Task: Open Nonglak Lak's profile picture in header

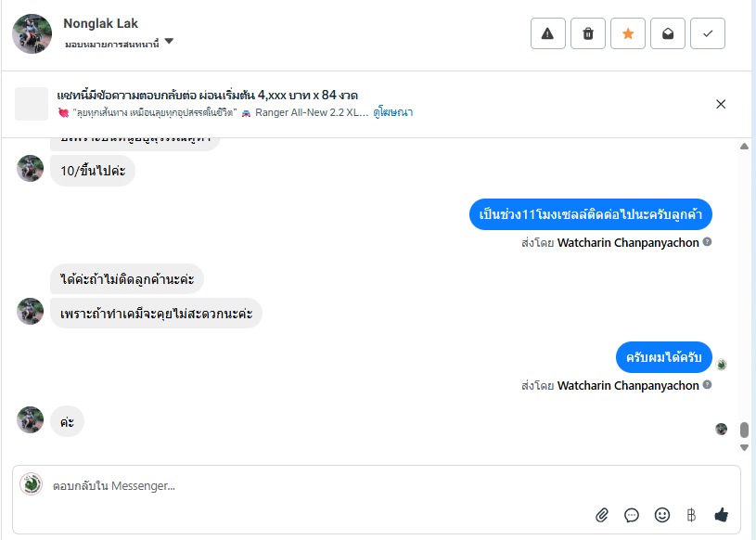Action: [32, 33]
